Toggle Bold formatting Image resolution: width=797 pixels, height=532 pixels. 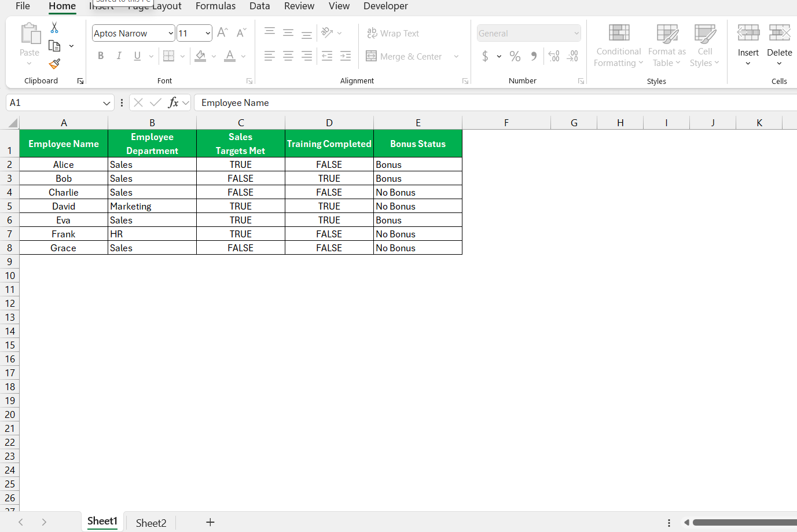pyautogui.click(x=101, y=56)
